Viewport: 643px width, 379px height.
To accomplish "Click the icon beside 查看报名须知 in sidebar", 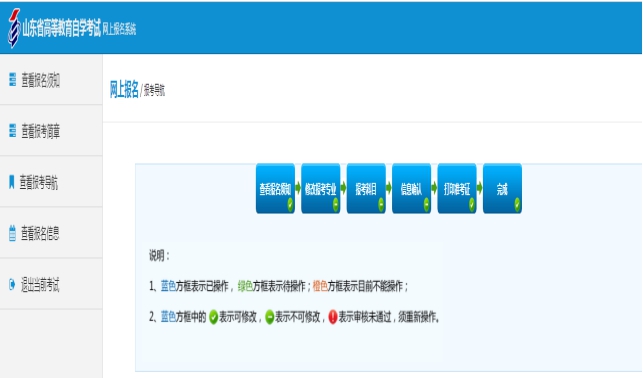I will (13, 80).
